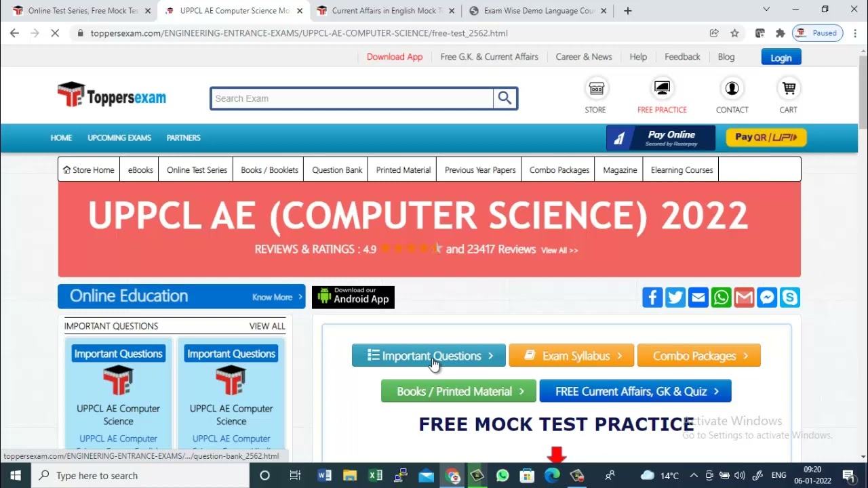The width and height of the screenshot is (868, 488).
Task: Share page via Gmail icon
Action: click(x=744, y=298)
